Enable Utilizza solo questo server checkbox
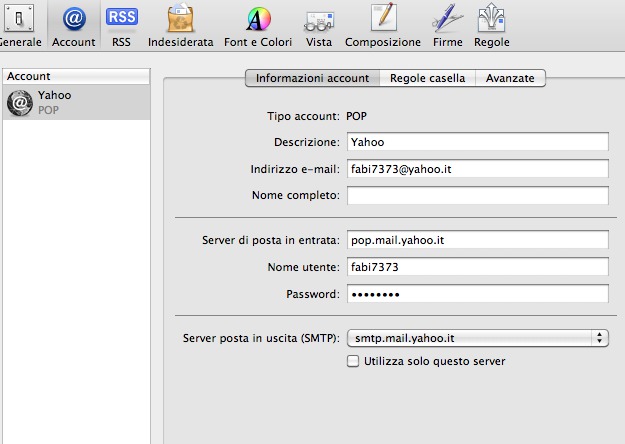The image size is (625, 444). point(353,361)
